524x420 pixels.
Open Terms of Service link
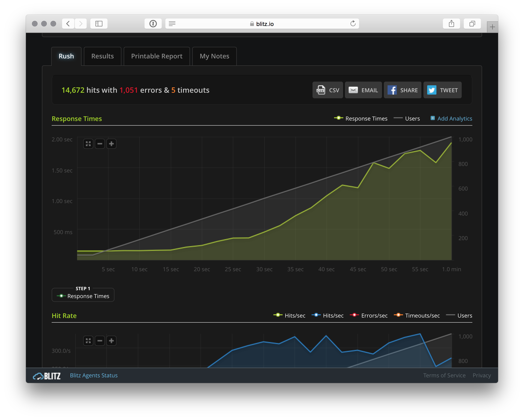coord(444,375)
